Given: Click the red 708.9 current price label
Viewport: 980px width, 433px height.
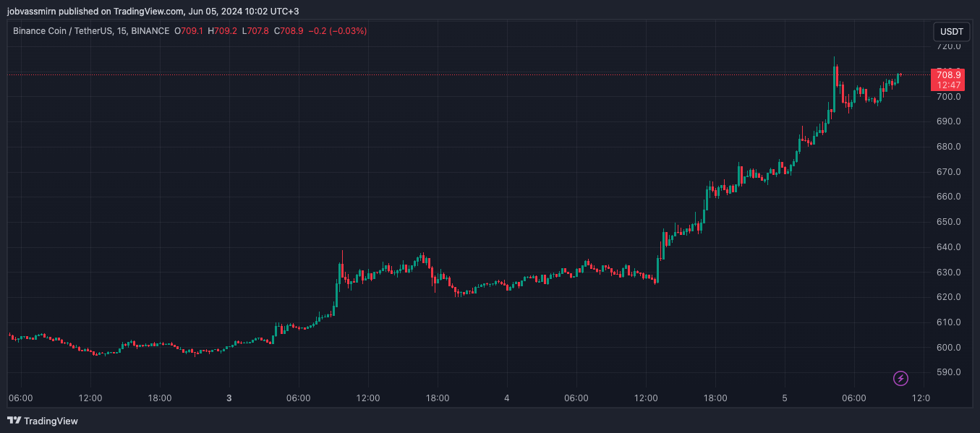Looking at the screenshot, I should 948,74.
